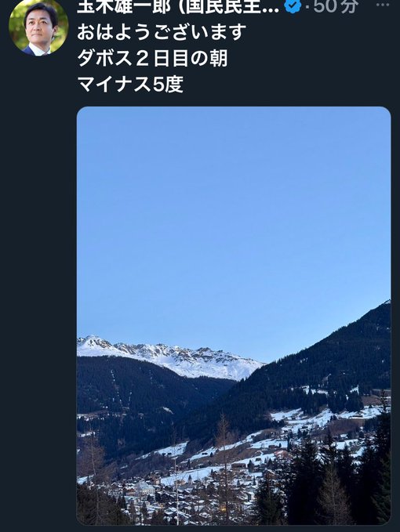Select the おはようございます text line
The width and height of the screenshot is (400, 532).
tap(162, 33)
